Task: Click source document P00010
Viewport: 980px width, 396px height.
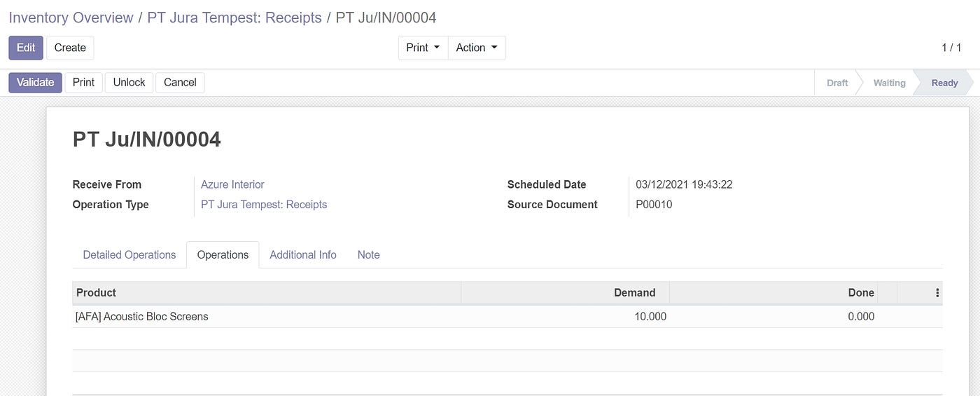Action: point(654,205)
